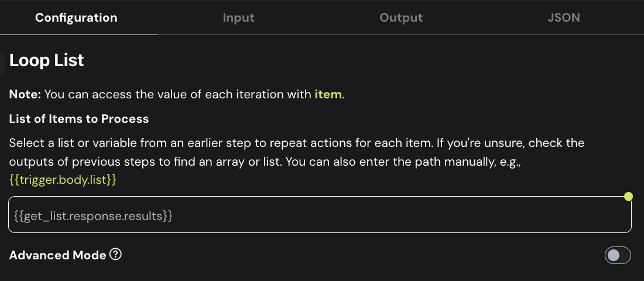Image resolution: width=644 pixels, height=281 pixels.
Task: Toggle the Advanced Mode switch
Action: [x=618, y=255]
